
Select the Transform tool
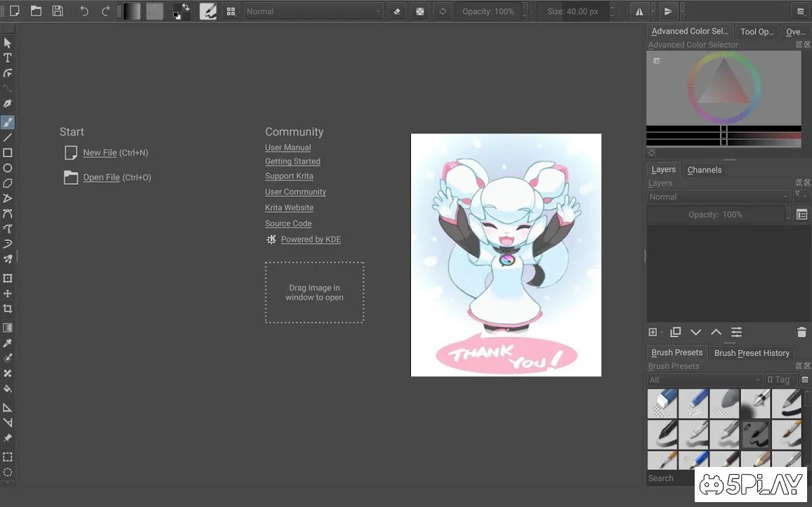(x=8, y=277)
